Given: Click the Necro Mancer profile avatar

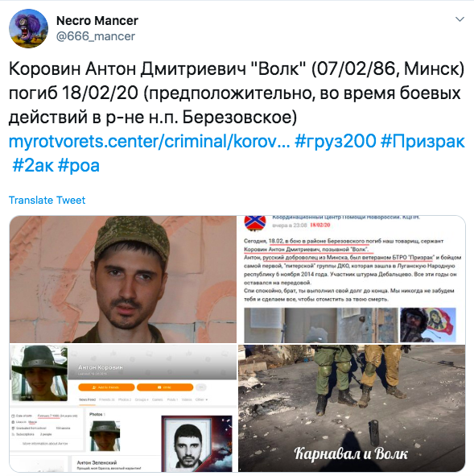Looking at the screenshot, I should point(28,28).
